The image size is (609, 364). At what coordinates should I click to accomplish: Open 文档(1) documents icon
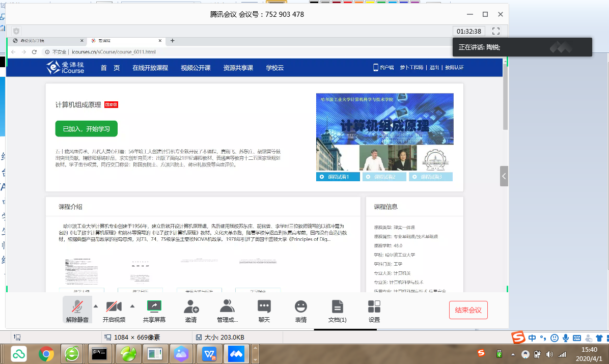[x=337, y=311]
